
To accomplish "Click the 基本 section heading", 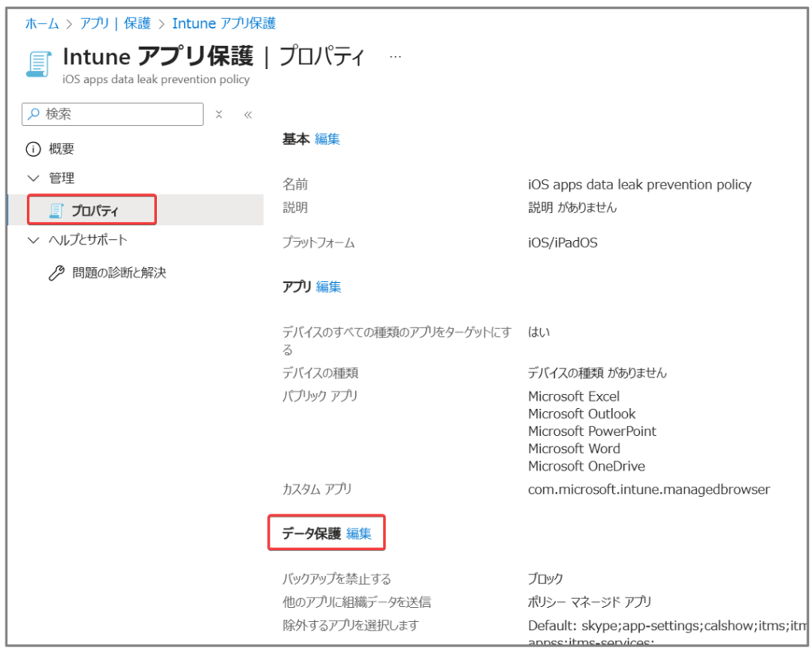I will [296, 139].
